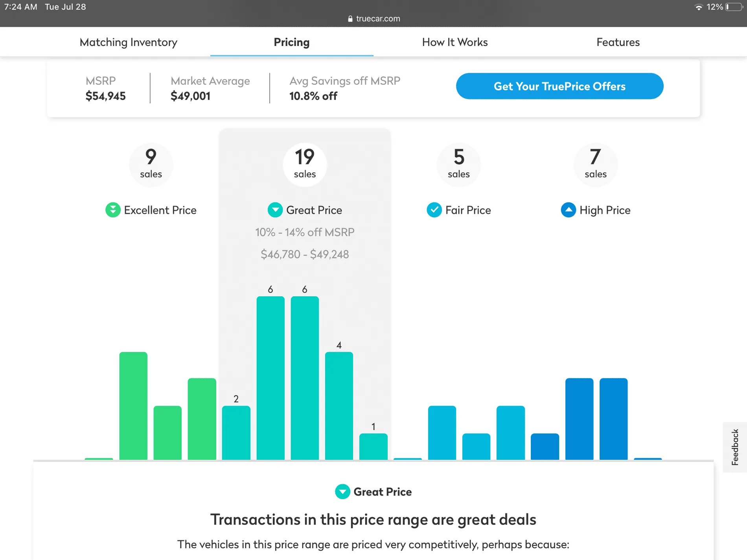The image size is (747, 560).
Task: Select the 9 sales circle
Action: tap(151, 164)
